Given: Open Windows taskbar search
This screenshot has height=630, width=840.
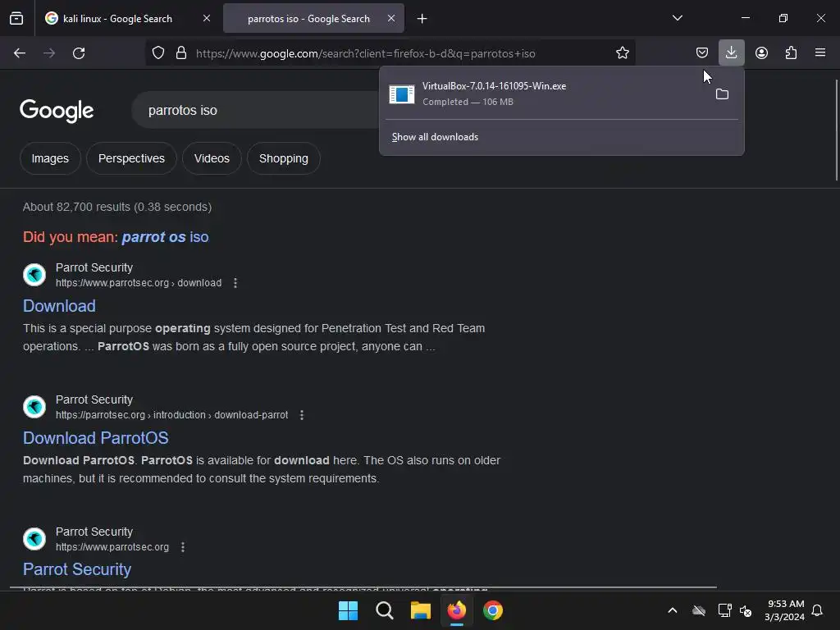Looking at the screenshot, I should point(385,610).
